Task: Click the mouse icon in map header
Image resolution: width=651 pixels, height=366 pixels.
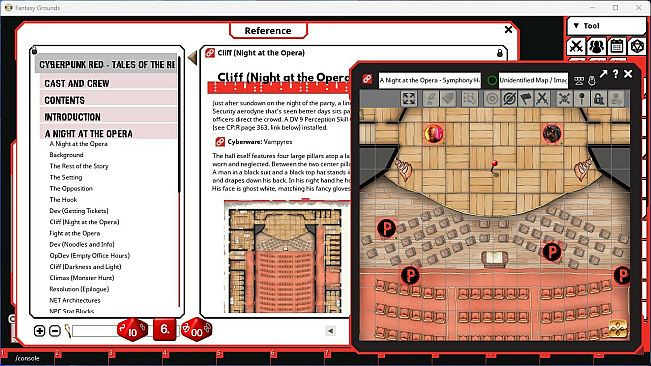Action: (592, 81)
